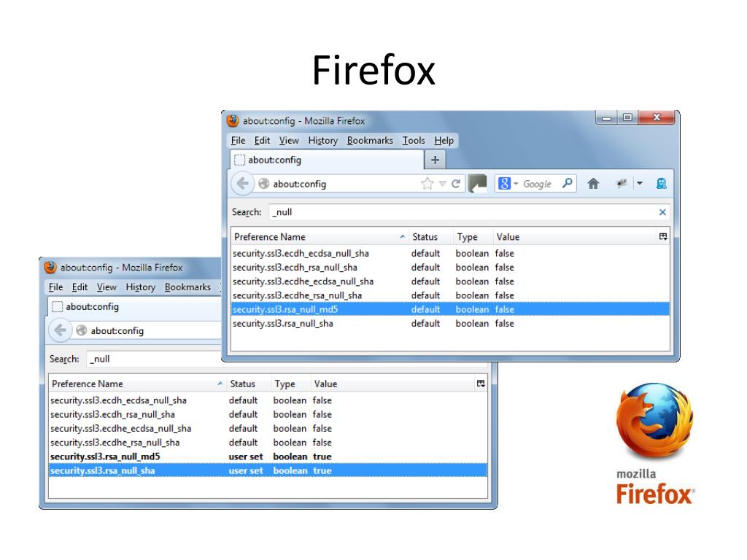The image size is (747, 560).
Task: Open the File menu in front window
Action: coord(238,141)
